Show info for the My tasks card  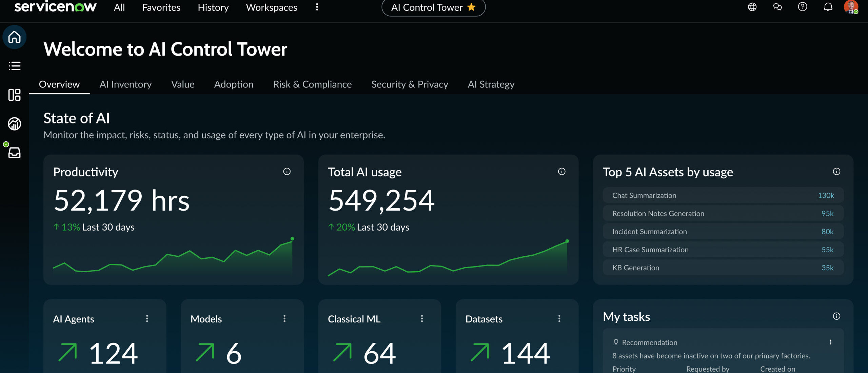click(x=836, y=316)
